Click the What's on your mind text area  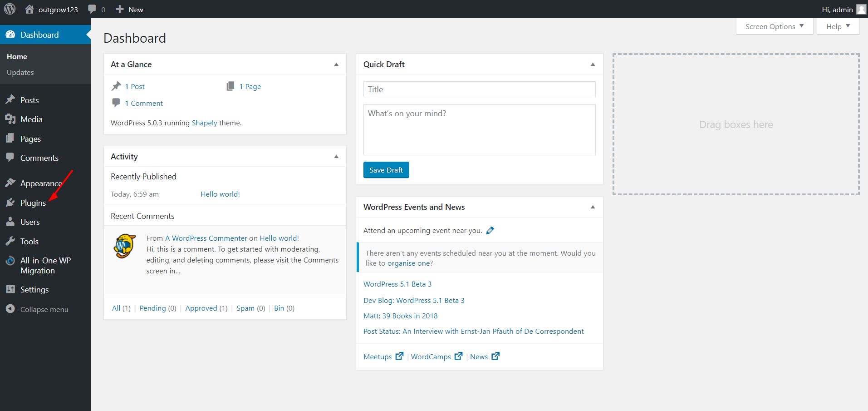point(479,129)
